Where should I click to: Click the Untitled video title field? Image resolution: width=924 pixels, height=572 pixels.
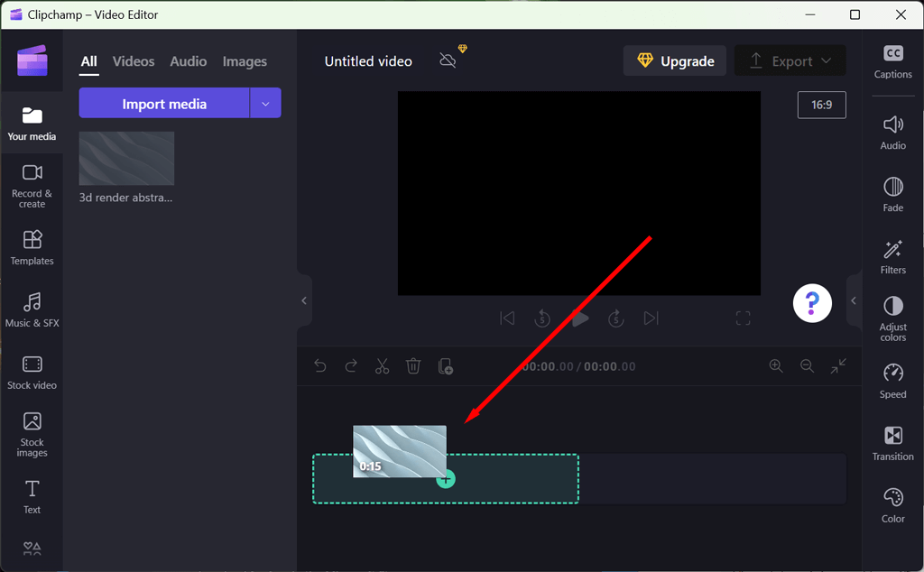click(368, 61)
